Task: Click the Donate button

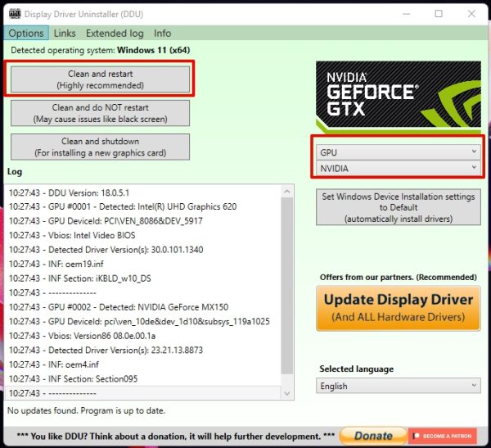Action: (373, 436)
